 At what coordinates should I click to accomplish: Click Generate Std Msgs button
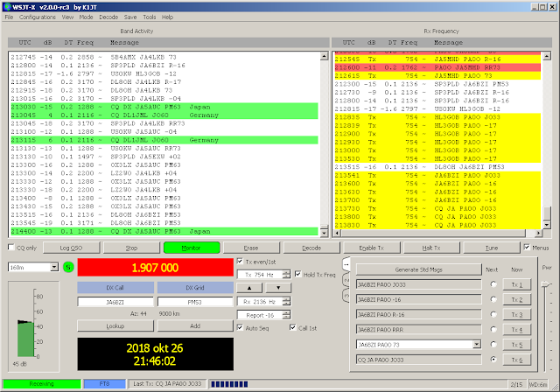[418, 269]
